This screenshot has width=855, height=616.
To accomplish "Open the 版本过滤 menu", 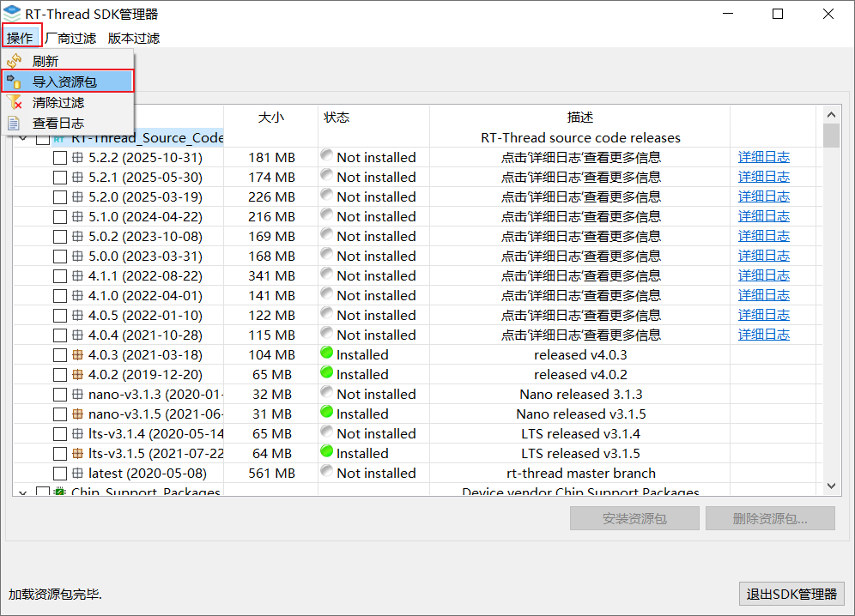I will click(x=134, y=38).
